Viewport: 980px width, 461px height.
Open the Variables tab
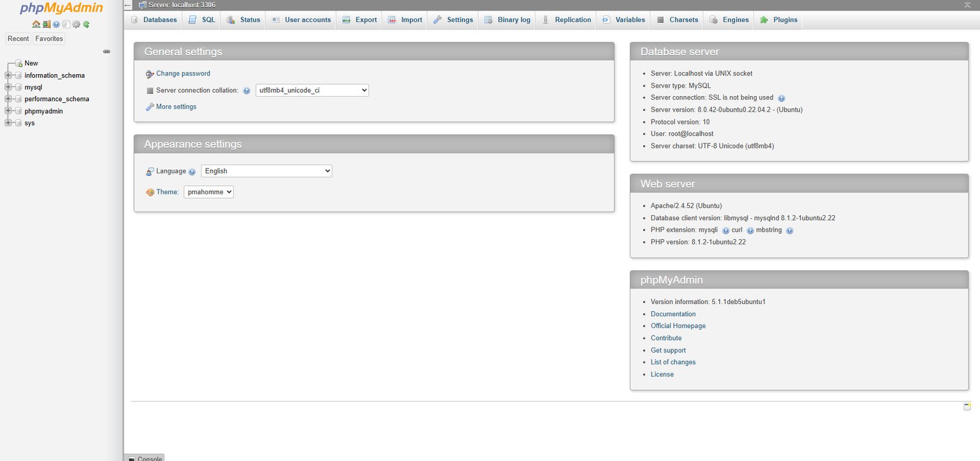tap(624, 20)
